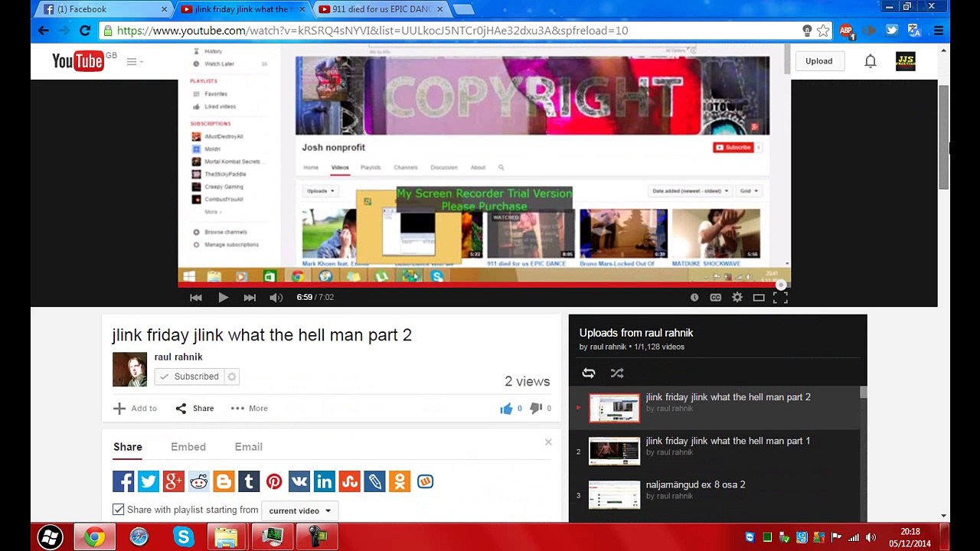The height and width of the screenshot is (551, 980).
Task: Open the current video dropdown
Action: (299, 510)
